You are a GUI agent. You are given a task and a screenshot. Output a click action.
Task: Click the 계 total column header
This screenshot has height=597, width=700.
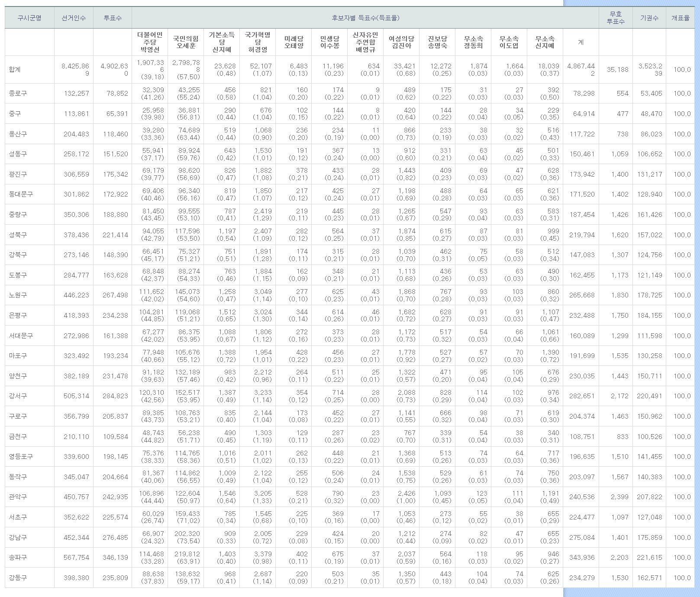click(x=581, y=42)
